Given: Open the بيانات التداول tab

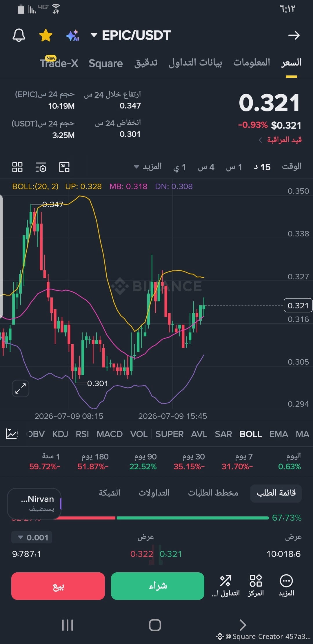Looking at the screenshot, I should tap(195, 63).
